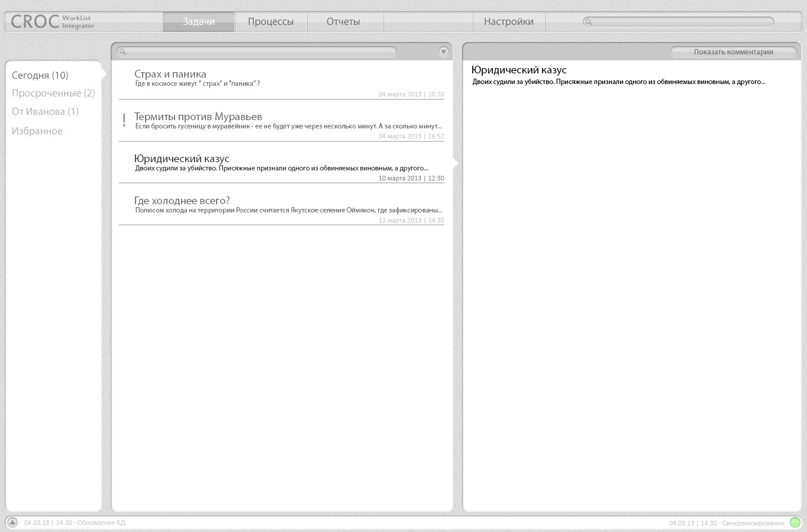Viewport: 807px width, 532px height.
Task: Click the date 04 марта 2013 | 10:20
Action: [411, 94]
